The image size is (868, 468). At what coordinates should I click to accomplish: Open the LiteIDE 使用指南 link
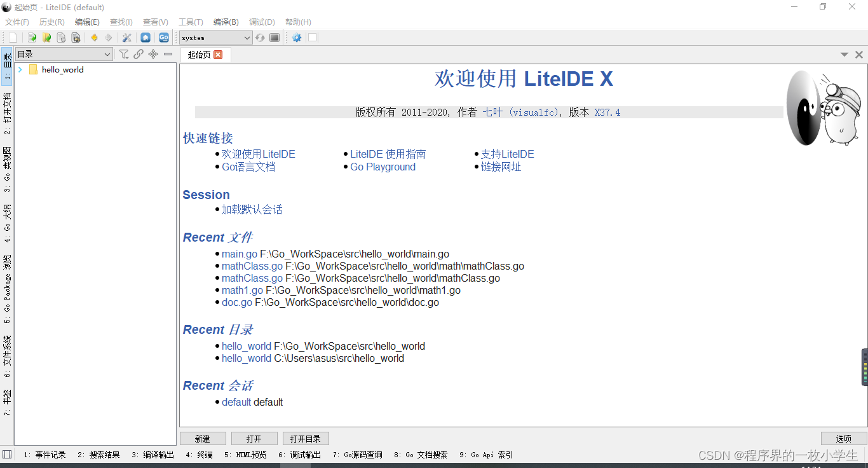coord(388,154)
